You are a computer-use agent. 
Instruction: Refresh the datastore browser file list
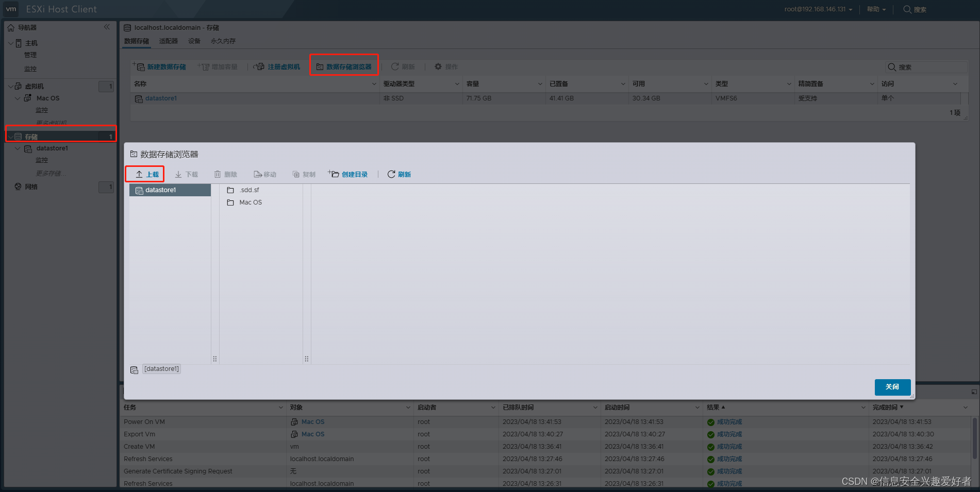(x=399, y=174)
